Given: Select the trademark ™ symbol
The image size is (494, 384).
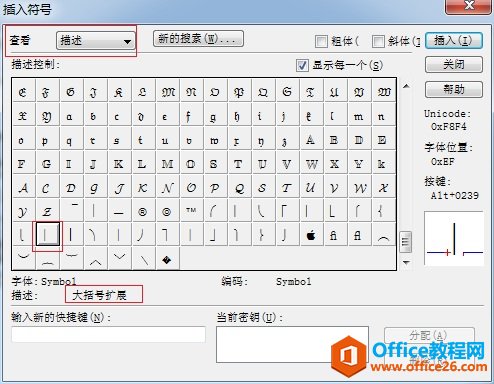Looking at the screenshot, I should [191, 212].
